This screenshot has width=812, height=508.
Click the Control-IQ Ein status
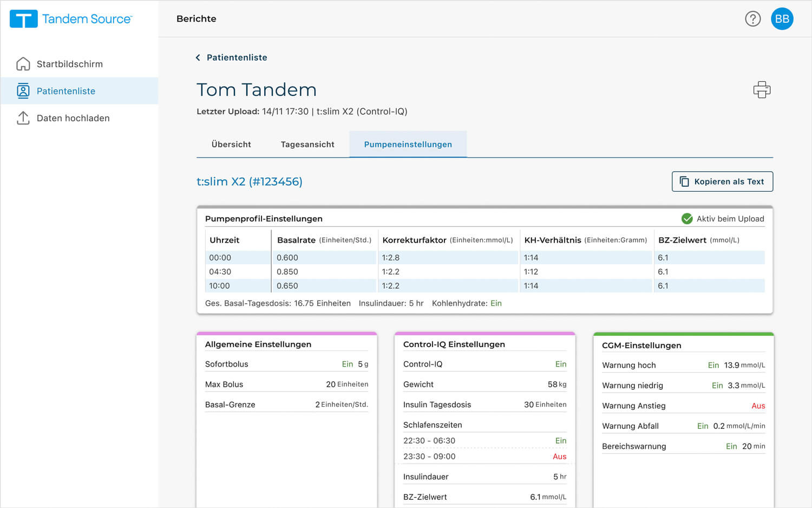coord(561,364)
